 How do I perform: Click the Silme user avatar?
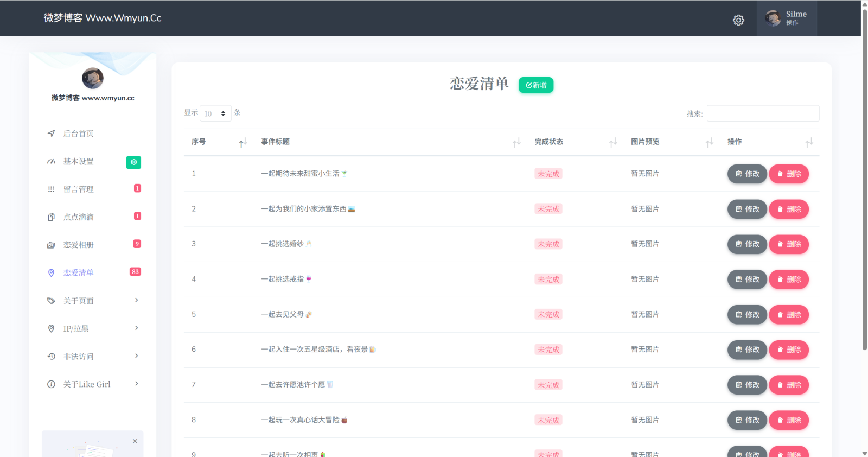pos(773,18)
